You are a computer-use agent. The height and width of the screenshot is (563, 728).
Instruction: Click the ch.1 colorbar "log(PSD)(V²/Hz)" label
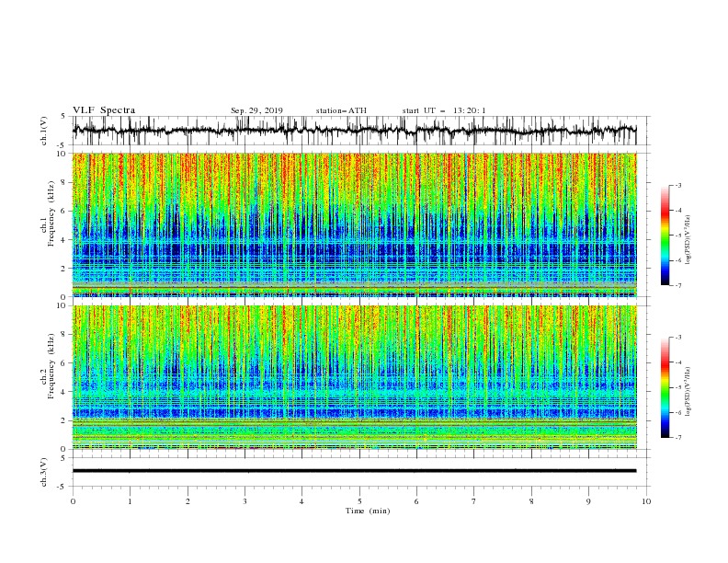pyautogui.click(x=688, y=240)
